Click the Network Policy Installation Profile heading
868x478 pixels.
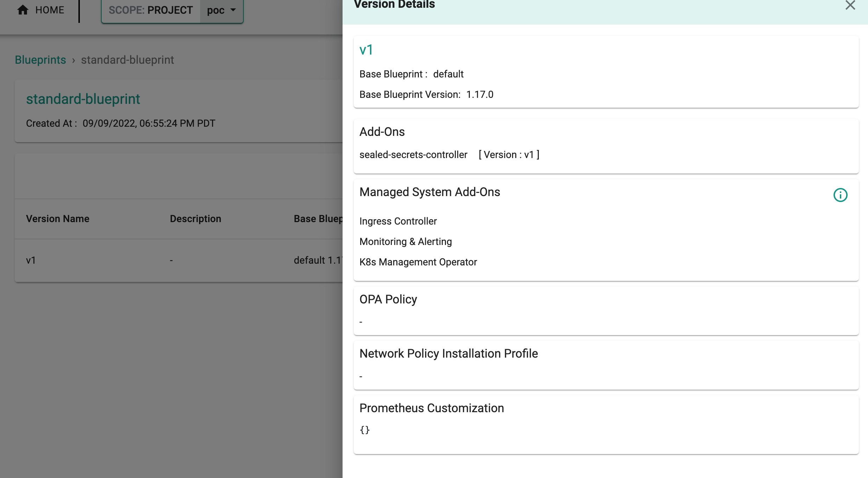tap(448, 353)
